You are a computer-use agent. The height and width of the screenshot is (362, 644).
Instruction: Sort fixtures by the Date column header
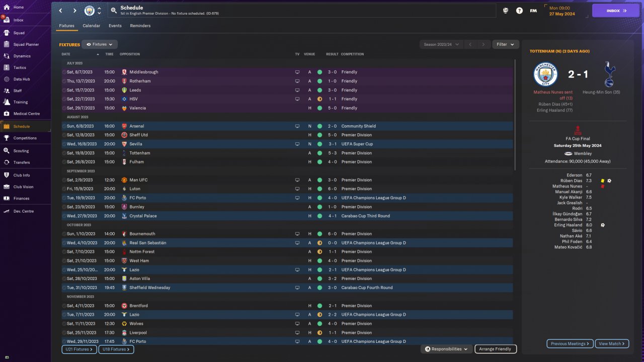(66, 54)
